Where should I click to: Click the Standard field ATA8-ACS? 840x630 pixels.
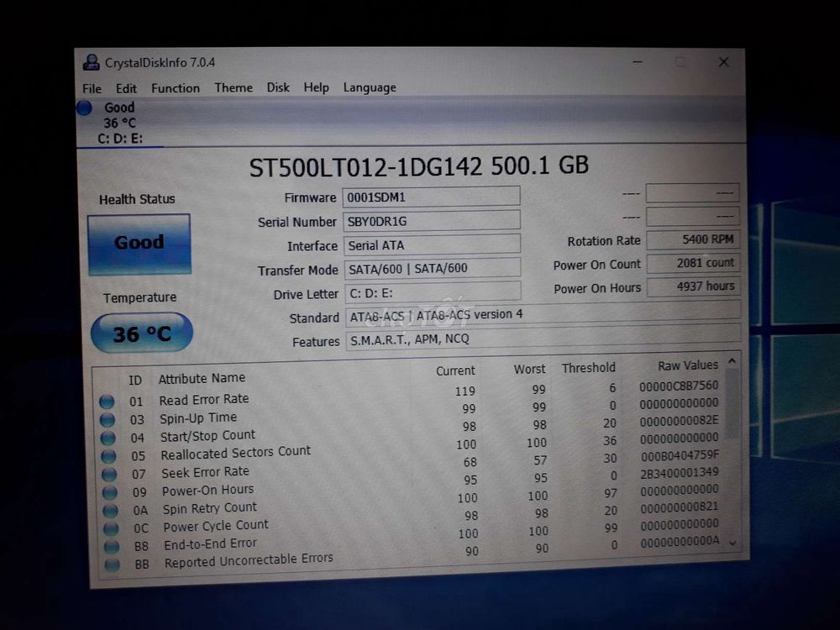pos(543,314)
